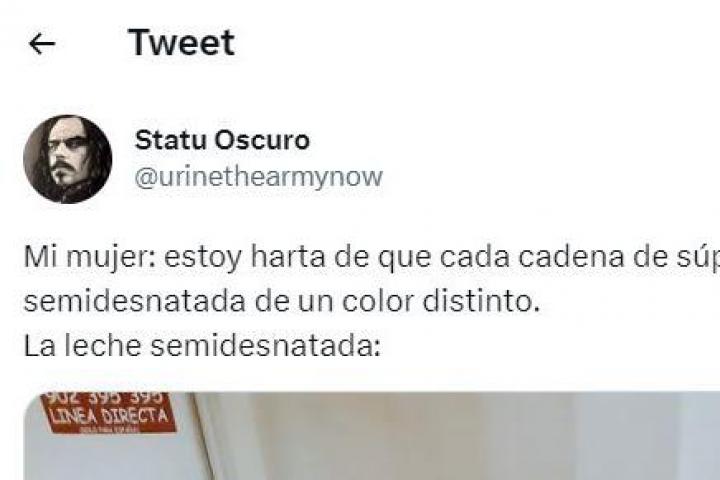Click the line "La leche semidesnatada:"
Screen dimensions: 720x480
(202, 345)
